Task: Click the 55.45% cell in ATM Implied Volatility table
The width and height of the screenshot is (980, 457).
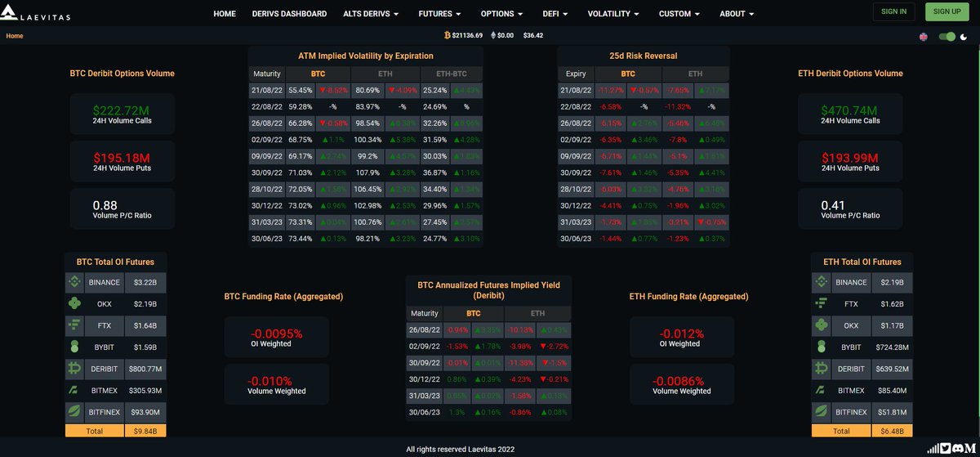Action: click(x=301, y=90)
